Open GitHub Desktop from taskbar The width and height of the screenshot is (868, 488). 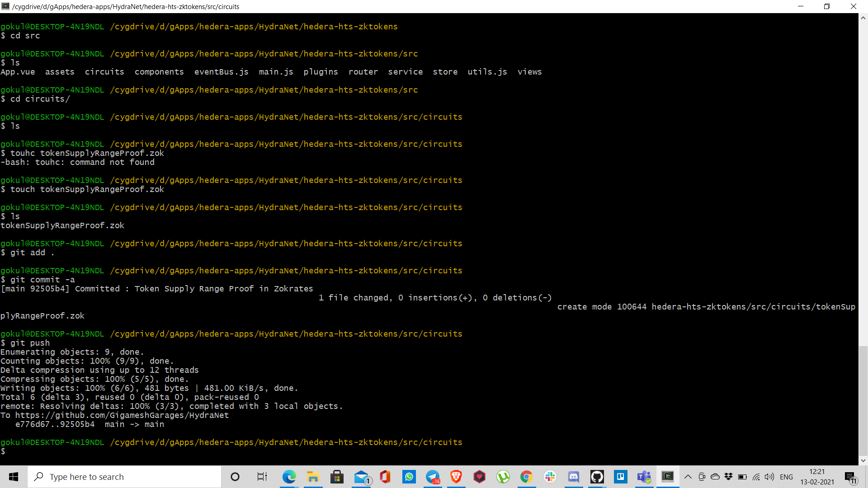597,477
